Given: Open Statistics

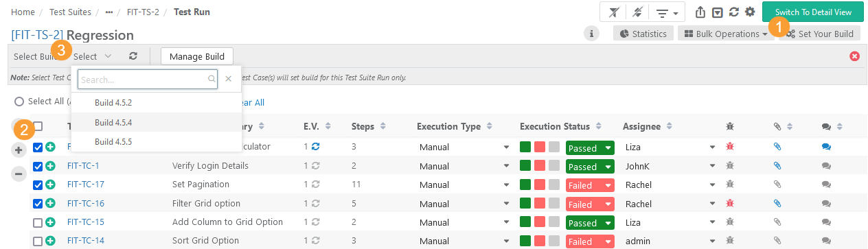Looking at the screenshot, I should pos(643,34).
